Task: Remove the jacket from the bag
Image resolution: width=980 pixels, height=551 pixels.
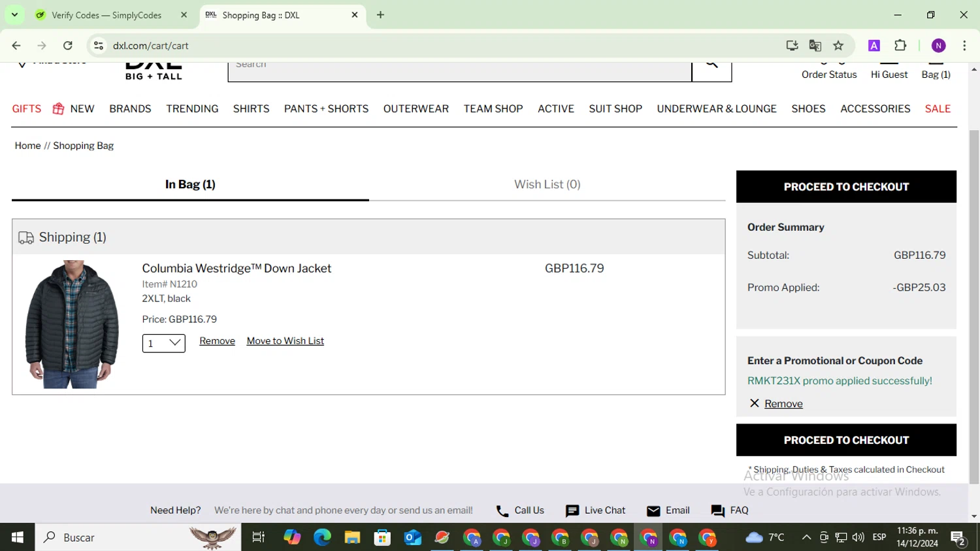Action: [217, 341]
